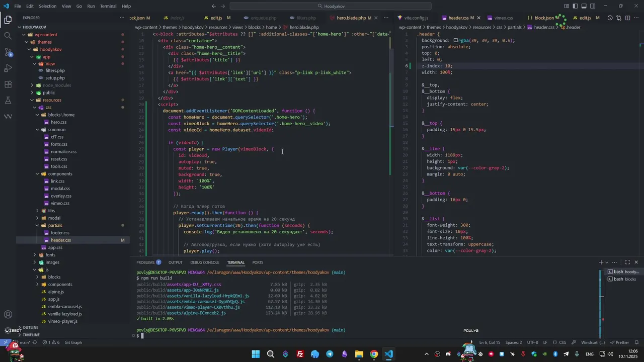Collapse the themes folder in Explorer
Screen dimensions: 644x362
pyautogui.click(x=44, y=42)
